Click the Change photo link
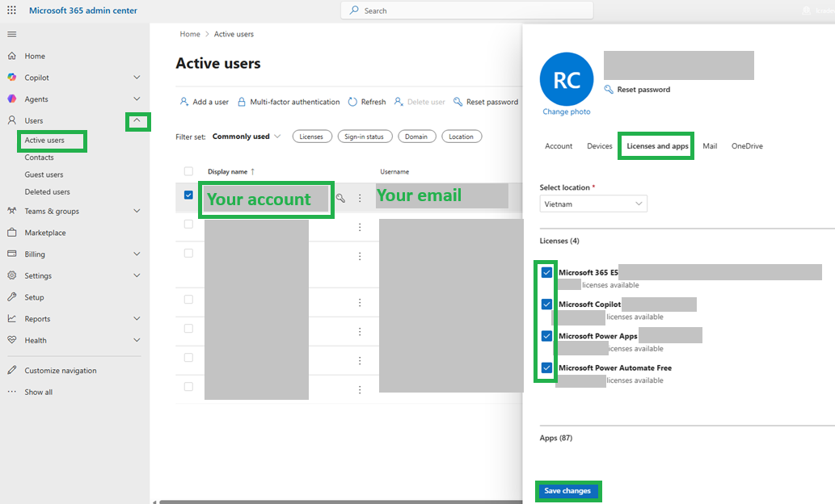This screenshot has width=835, height=504. [567, 111]
